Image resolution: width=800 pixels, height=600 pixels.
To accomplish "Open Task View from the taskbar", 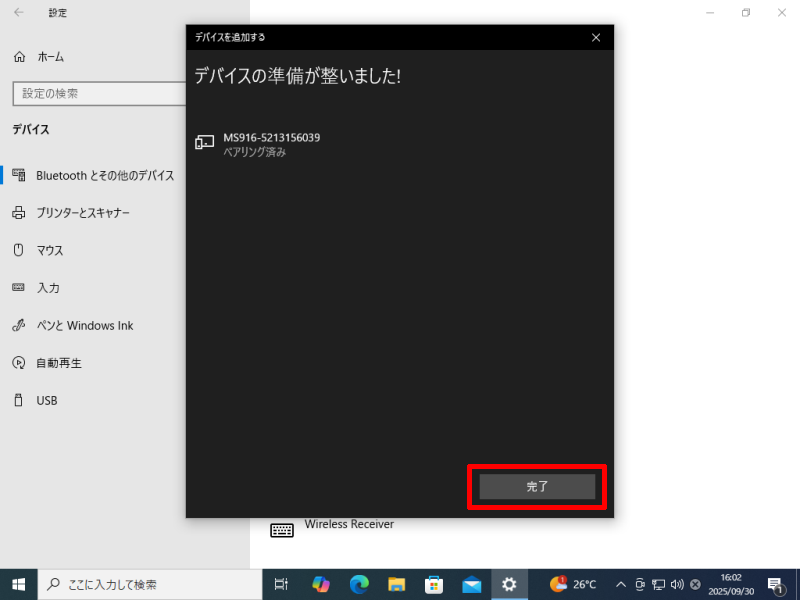I will 282,584.
